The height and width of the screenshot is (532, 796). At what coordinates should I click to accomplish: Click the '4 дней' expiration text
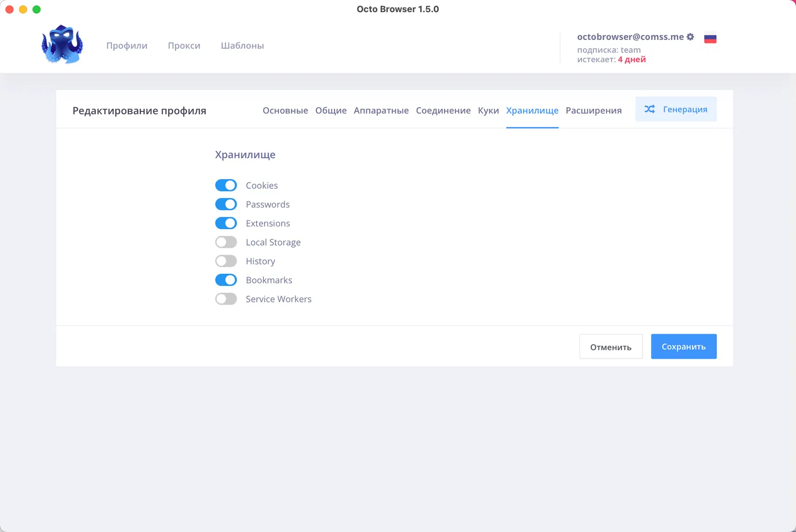point(632,59)
